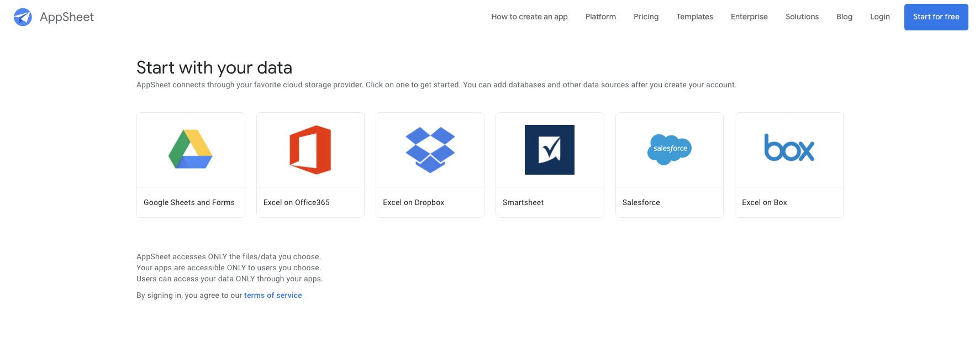Choose the Salesforce cloud logo

coord(670,149)
